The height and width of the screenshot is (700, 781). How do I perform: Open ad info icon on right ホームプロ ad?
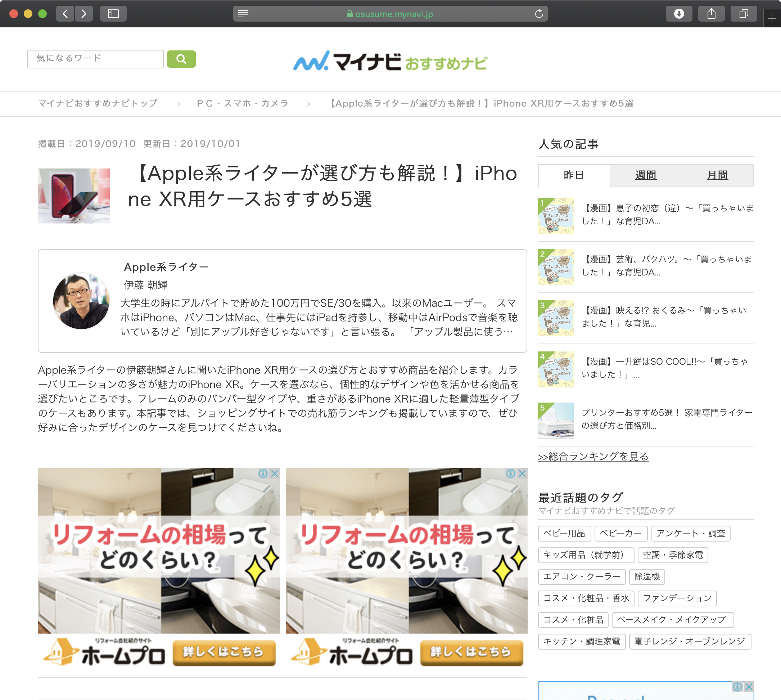[x=511, y=474]
